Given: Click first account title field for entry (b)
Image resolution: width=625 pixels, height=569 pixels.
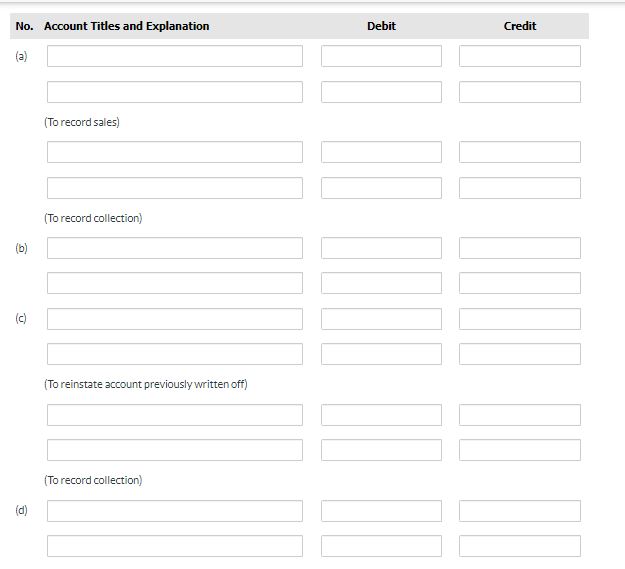Looking at the screenshot, I should (x=174, y=248).
